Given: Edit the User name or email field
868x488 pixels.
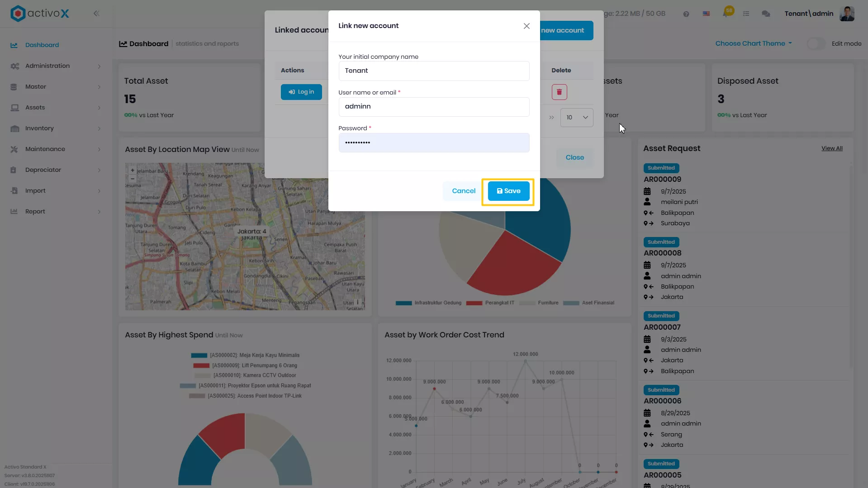Looking at the screenshot, I should [434, 107].
